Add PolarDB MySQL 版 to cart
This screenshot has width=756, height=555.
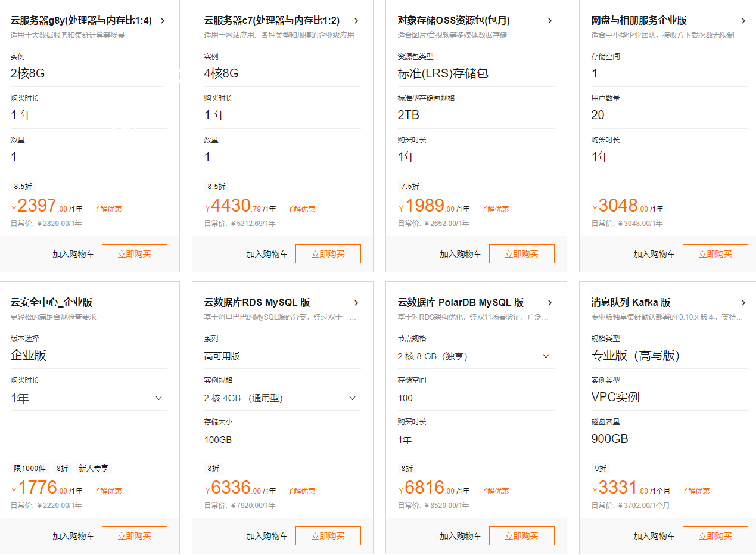coord(461,536)
